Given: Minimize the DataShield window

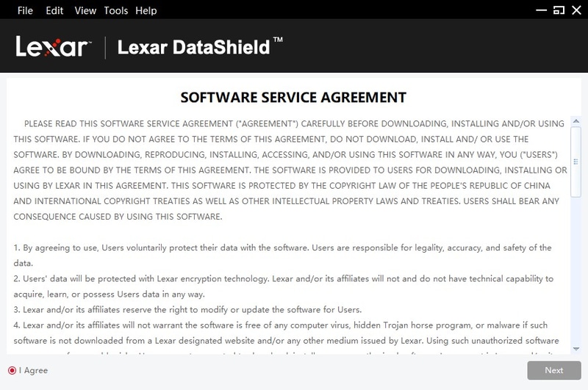Looking at the screenshot, I should [542, 10].
